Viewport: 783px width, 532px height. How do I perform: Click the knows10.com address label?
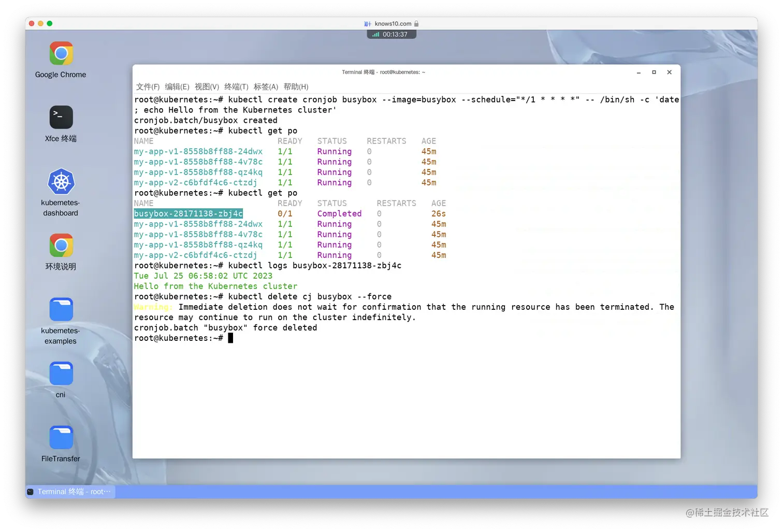[x=394, y=23]
